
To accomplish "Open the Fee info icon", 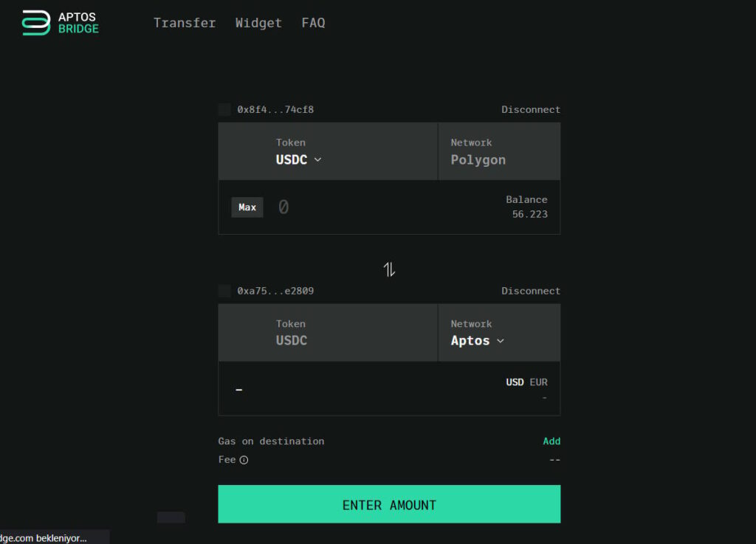I will [x=244, y=460].
